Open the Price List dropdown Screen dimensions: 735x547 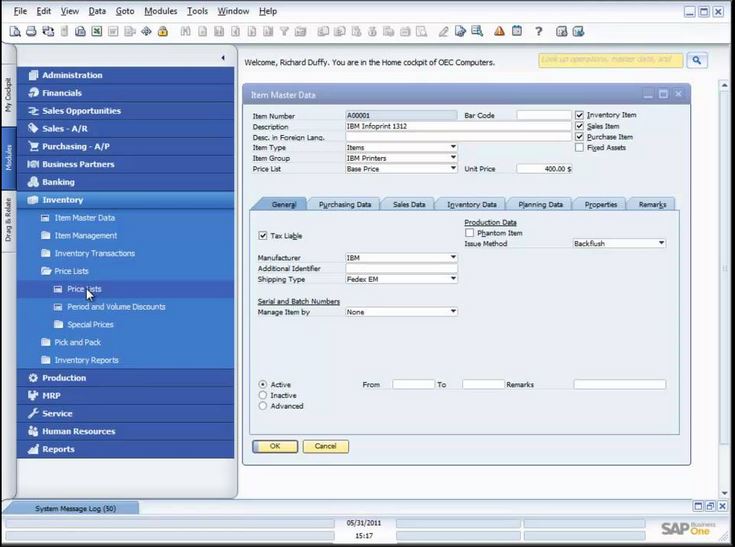453,168
